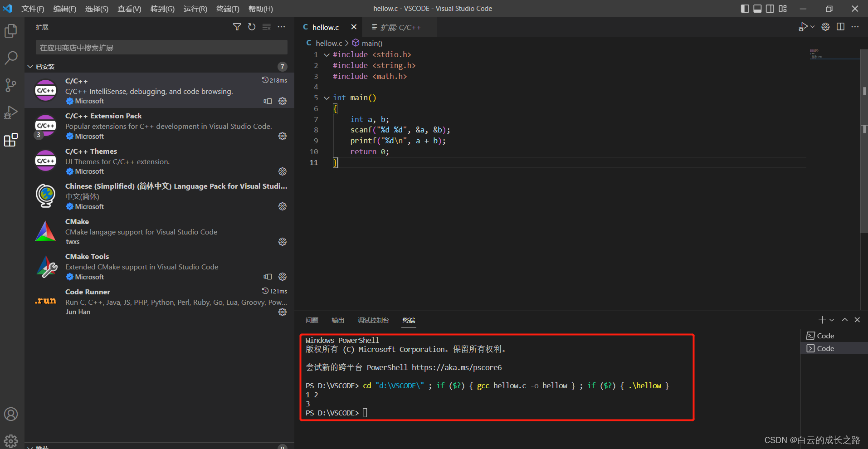
Task: Fold the main function at line 5
Action: 327,98
